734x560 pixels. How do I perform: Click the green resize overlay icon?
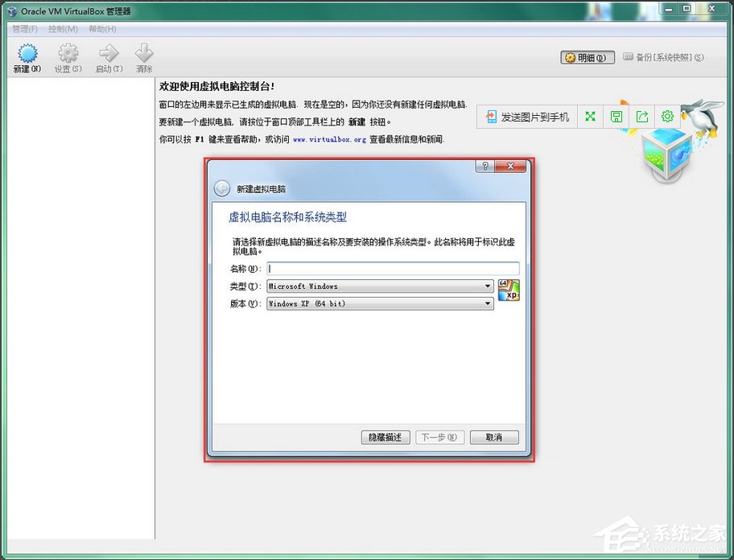click(590, 117)
